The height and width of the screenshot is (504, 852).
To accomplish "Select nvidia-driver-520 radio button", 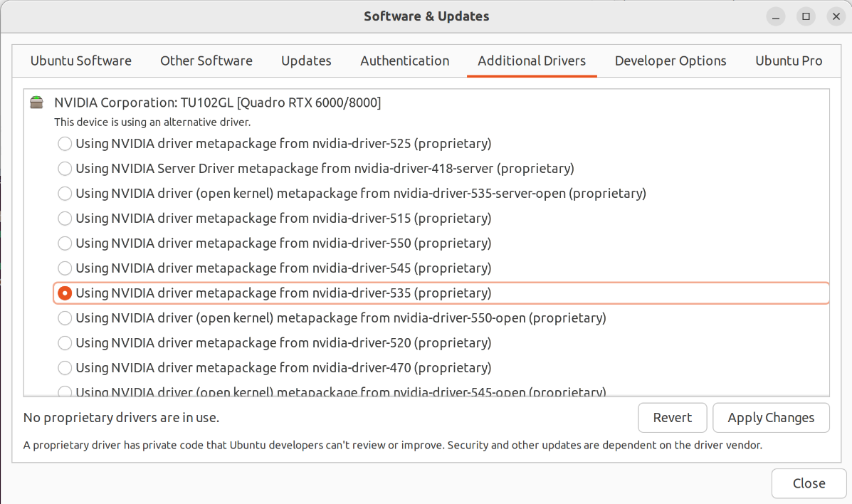I will [65, 343].
